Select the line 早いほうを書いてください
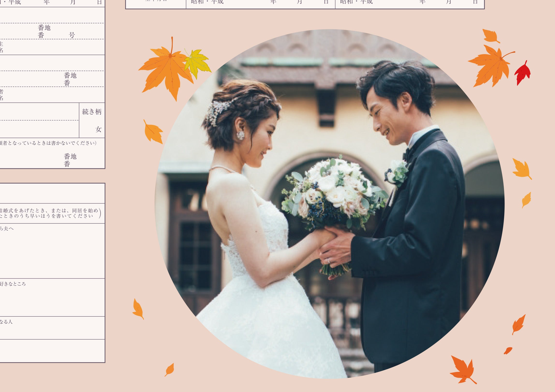 tap(47, 216)
